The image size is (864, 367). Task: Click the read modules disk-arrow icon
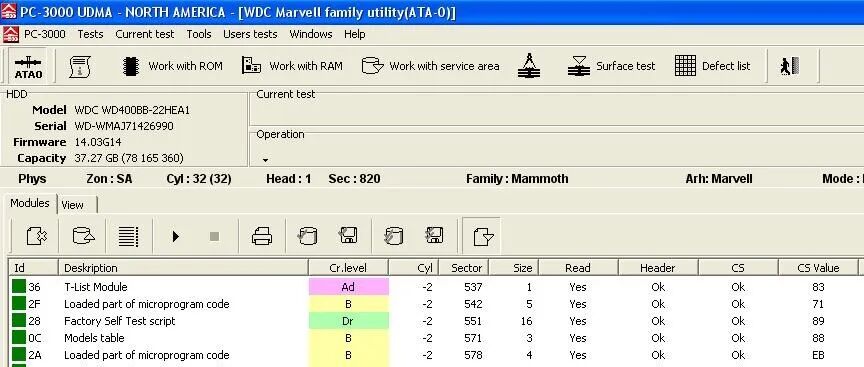point(83,236)
